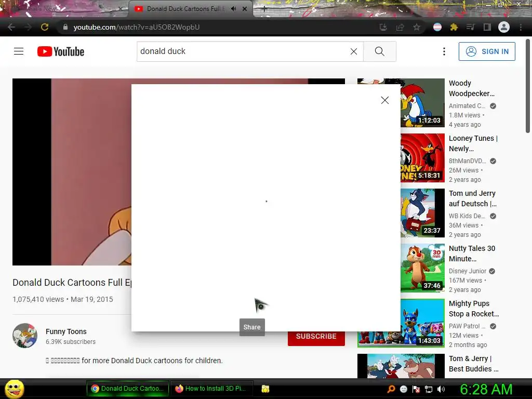Click the forward navigation arrow in Chrome
The image size is (532, 399).
[28, 27]
